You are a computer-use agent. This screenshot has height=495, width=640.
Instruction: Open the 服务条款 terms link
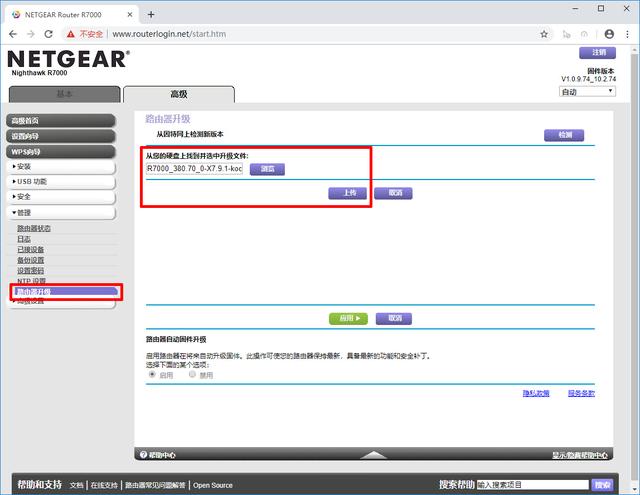[581, 393]
